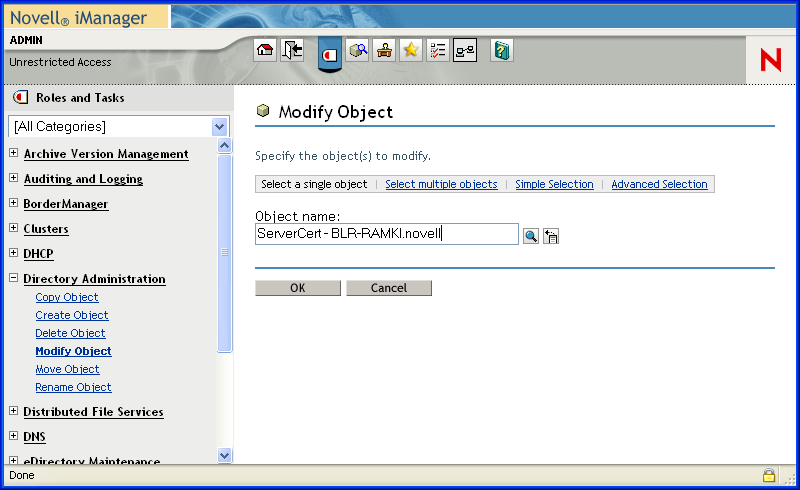This screenshot has width=800, height=490.
Task: Open the Copy Object task
Action: pos(67,297)
